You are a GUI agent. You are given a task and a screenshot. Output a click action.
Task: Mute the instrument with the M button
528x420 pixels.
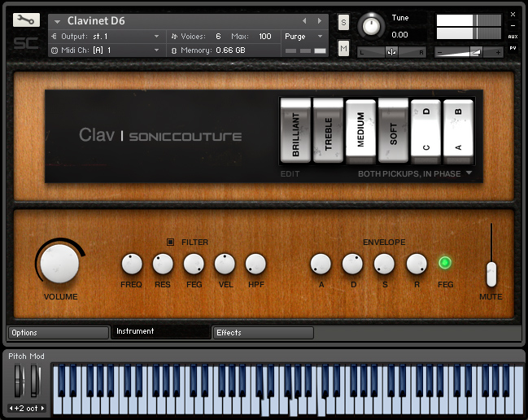pos(343,49)
